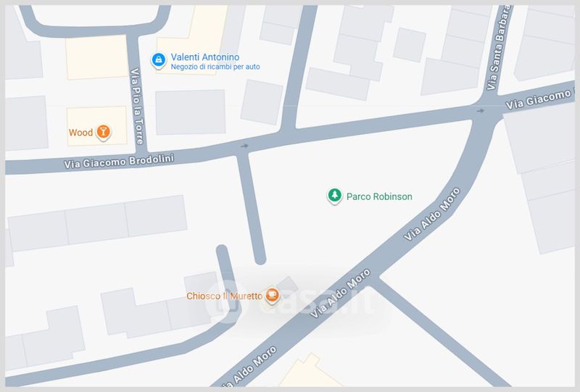Click the yellow building footprint behind Wood

pos(96,125)
